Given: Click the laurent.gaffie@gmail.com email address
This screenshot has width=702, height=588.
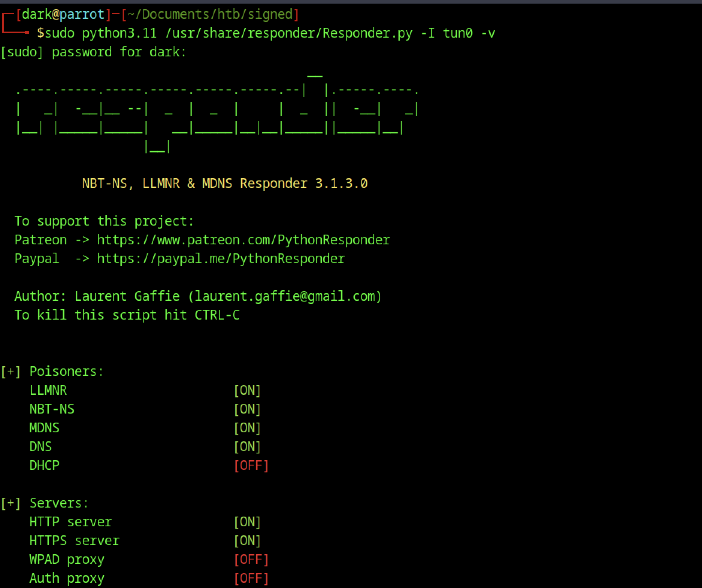Looking at the screenshot, I should 285,296.
